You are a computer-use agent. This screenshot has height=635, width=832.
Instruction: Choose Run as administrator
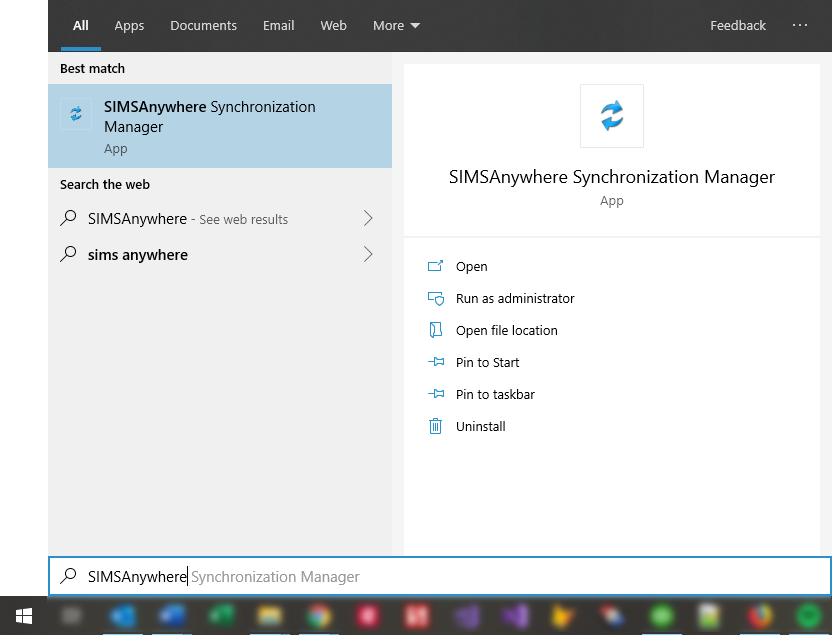click(x=515, y=299)
